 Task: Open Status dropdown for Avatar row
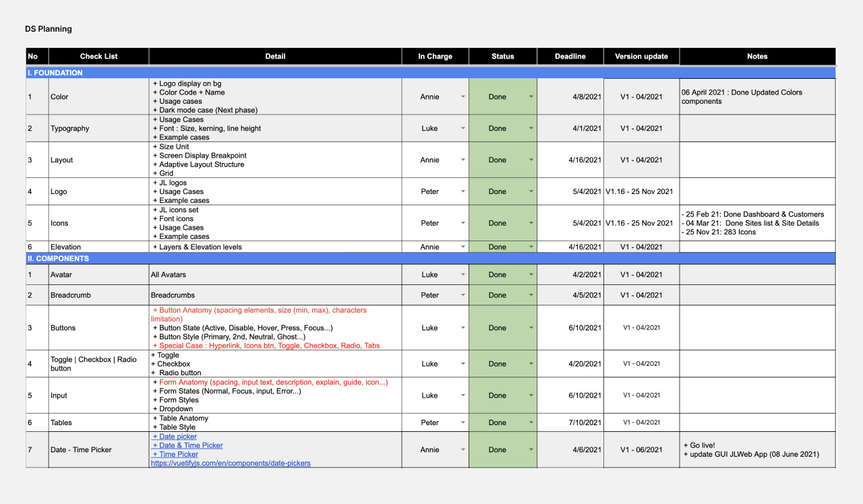point(531,275)
